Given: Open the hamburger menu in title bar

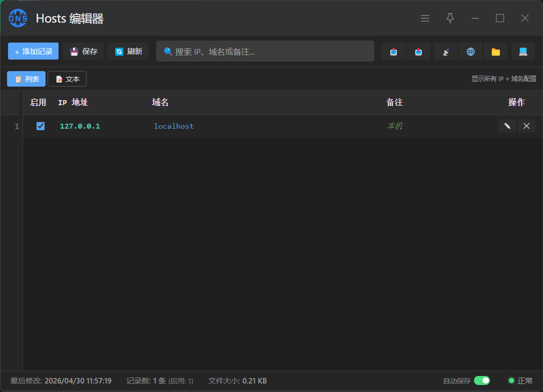Looking at the screenshot, I should (x=425, y=18).
